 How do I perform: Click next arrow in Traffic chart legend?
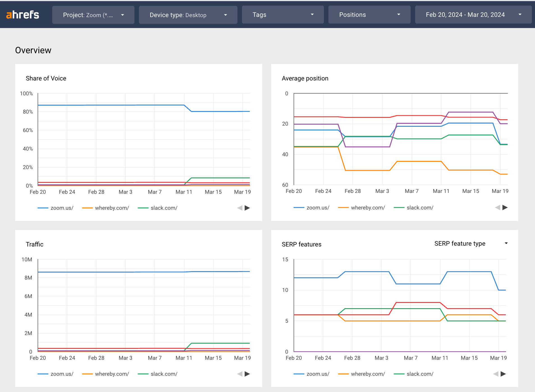pyautogui.click(x=247, y=374)
